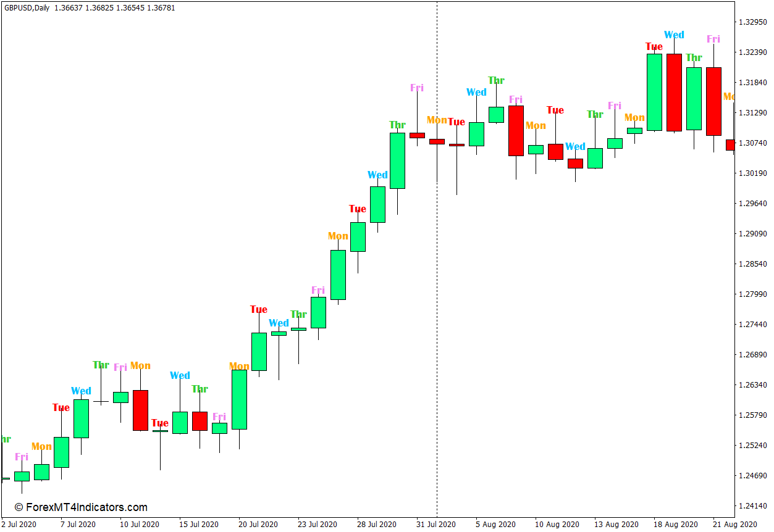
Task: Click the Wed label above 15 Jul 2020 candle
Action: coord(180,375)
